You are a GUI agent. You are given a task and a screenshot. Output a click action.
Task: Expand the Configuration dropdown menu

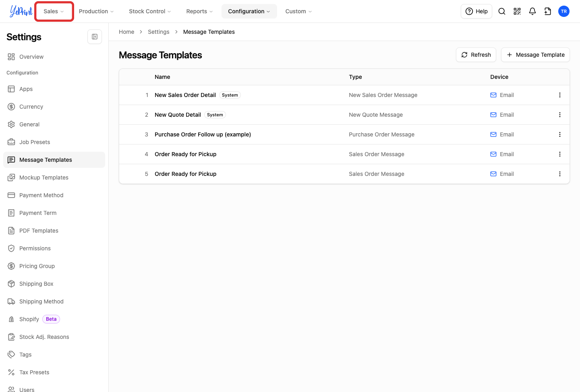click(x=249, y=11)
